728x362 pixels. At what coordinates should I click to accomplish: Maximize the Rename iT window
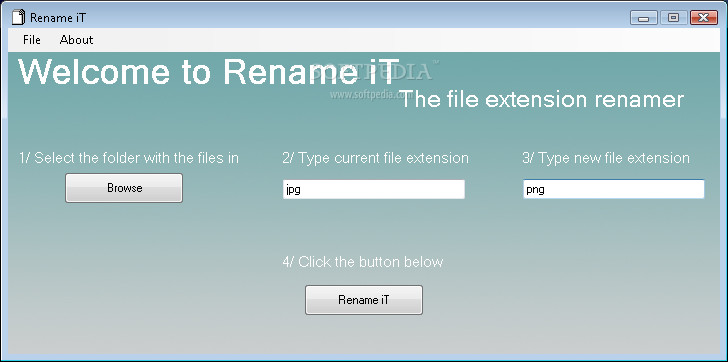[x=673, y=18]
